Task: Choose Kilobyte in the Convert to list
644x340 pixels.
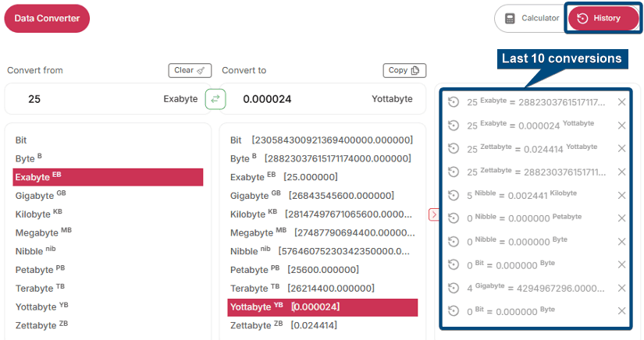Action: click(248, 214)
